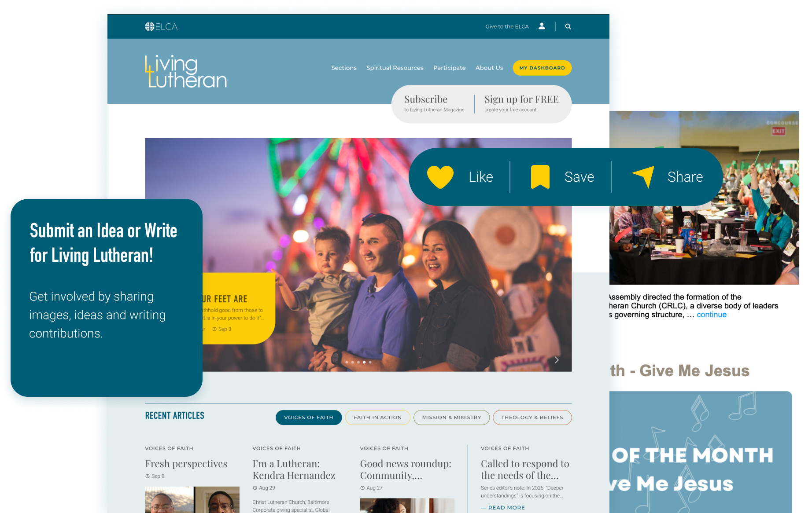This screenshot has height=513, width=812.
Task: Open the continue link in the article
Action: [x=712, y=315]
